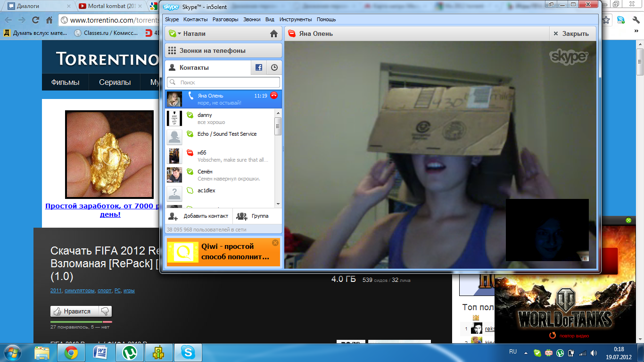Switch to the recent history clock tab
Screen dimensions: 644x362
(274, 67)
